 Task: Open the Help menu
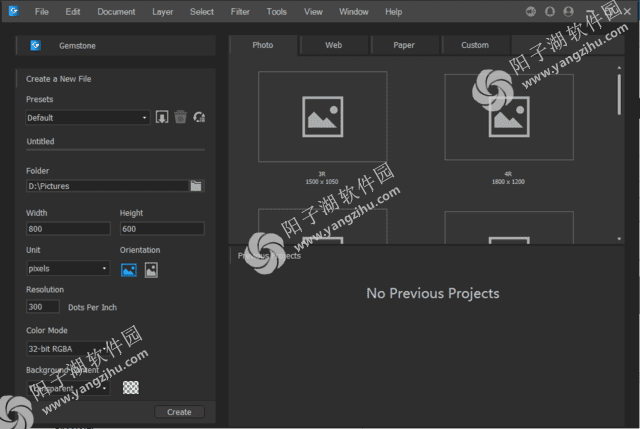tap(393, 12)
